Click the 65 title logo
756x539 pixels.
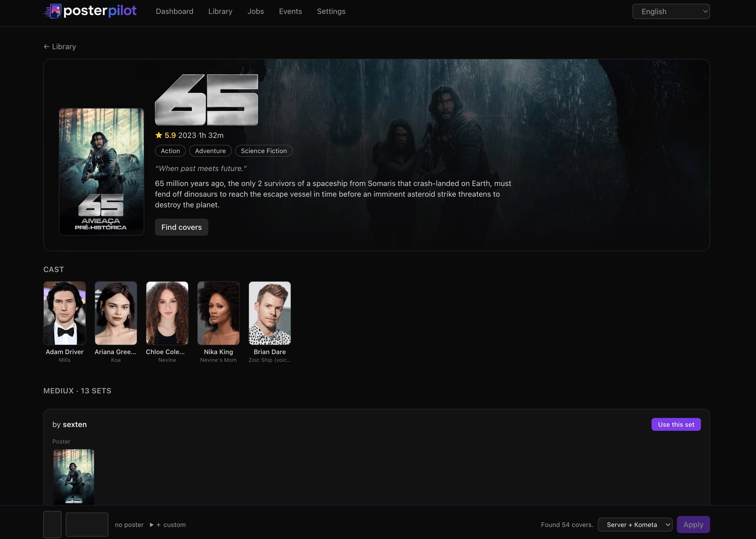tap(206, 100)
